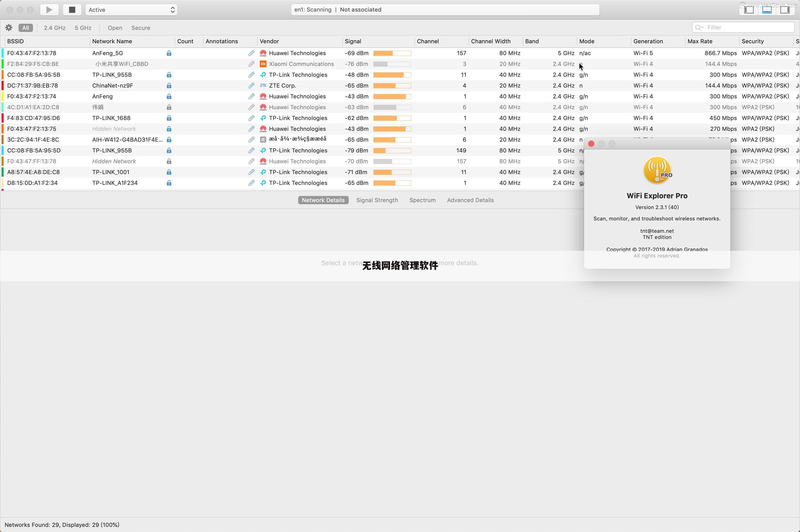Image resolution: width=800 pixels, height=532 pixels.
Task: Show only Open networks
Action: point(115,28)
